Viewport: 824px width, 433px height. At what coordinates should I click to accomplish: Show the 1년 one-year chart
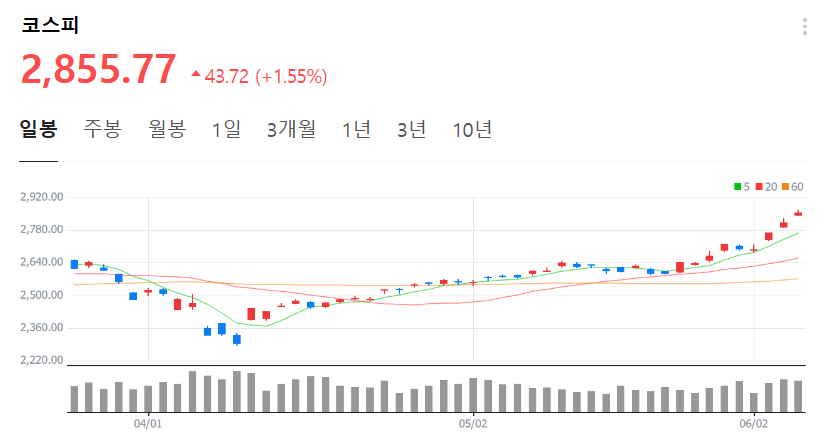pos(356,129)
